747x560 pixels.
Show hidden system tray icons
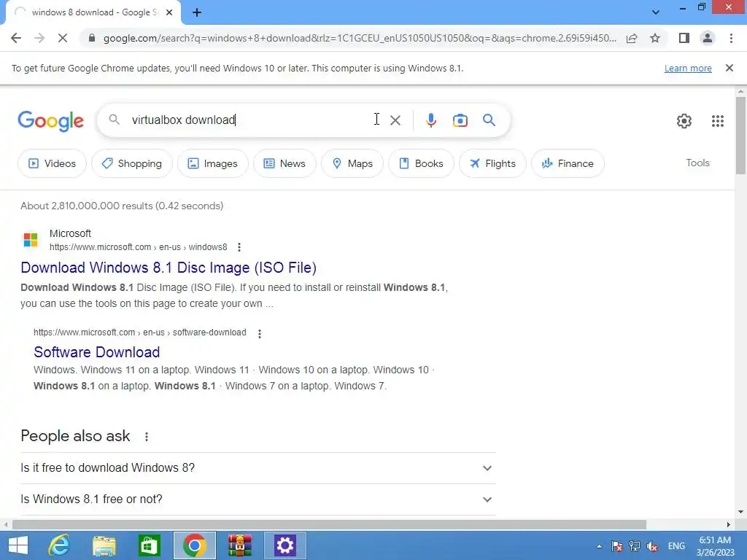point(599,546)
